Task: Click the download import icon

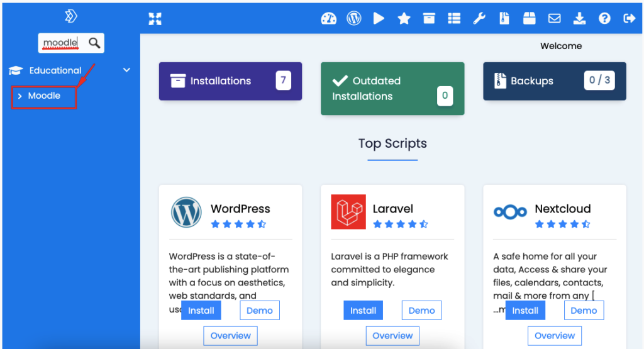Action: (579, 18)
